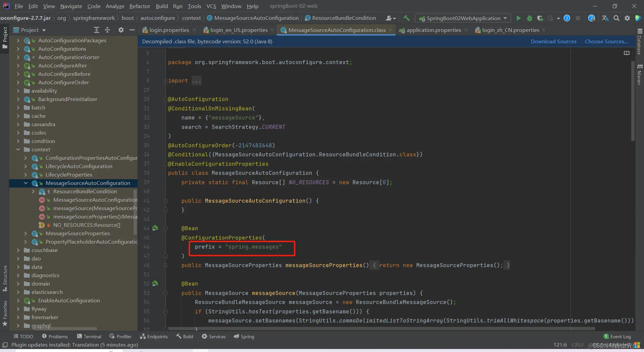Open the Database tool window
Image resolution: width=644 pixels, height=352 pixels.
(640, 42)
